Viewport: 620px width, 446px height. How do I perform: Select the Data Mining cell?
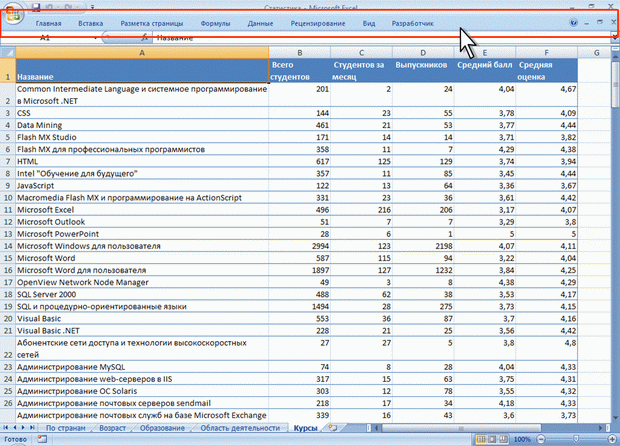point(142,125)
